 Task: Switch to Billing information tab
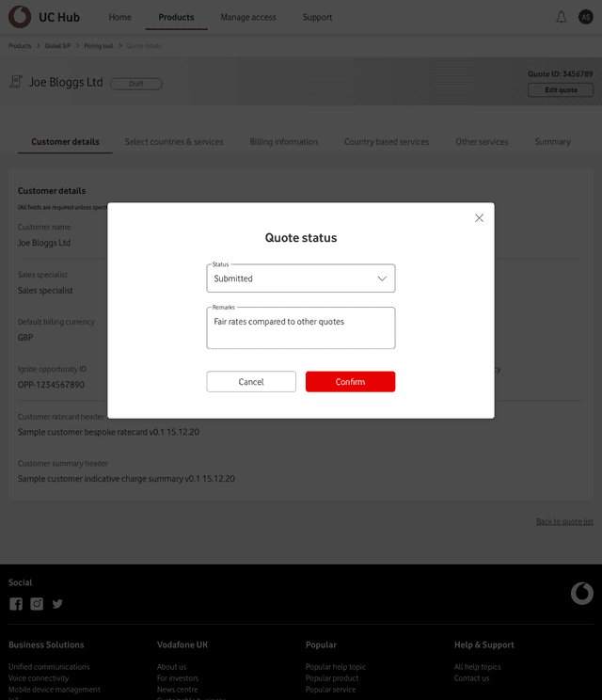(x=284, y=142)
